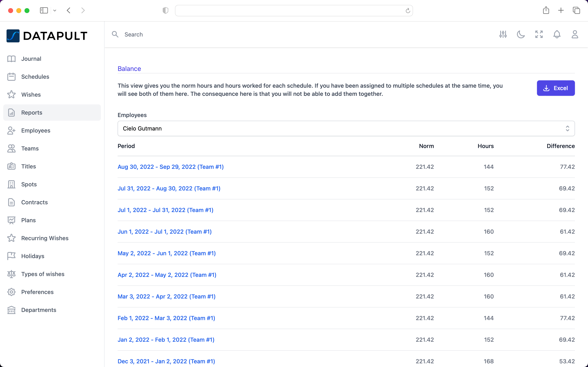Viewport: 588px width, 367px height.
Task: Open the Schedules menu item
Action: coord(35,77)
